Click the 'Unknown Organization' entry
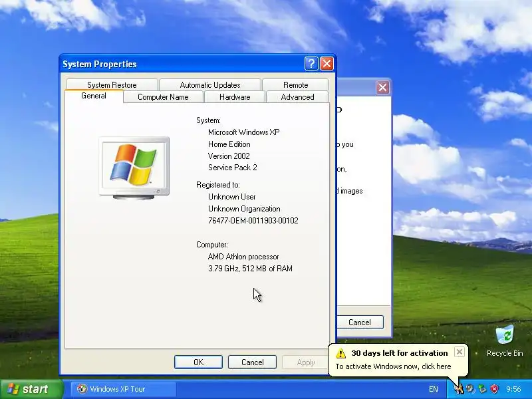 (x=244, y=209)
